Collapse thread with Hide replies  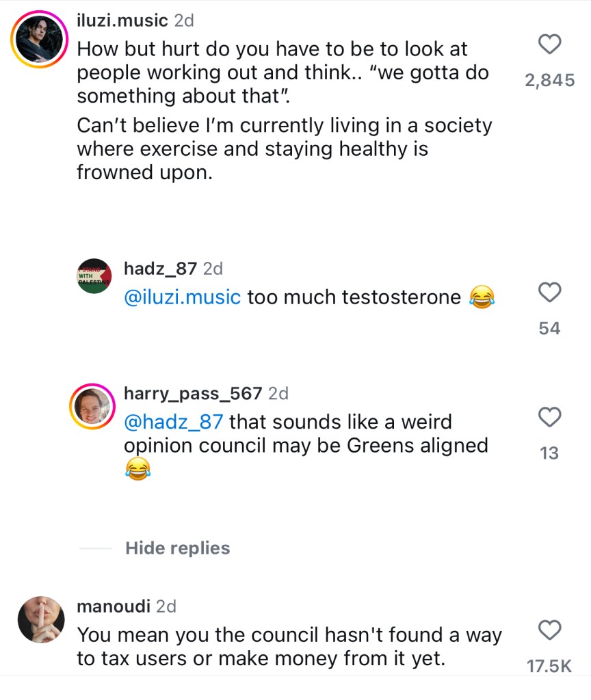point(178,548)
